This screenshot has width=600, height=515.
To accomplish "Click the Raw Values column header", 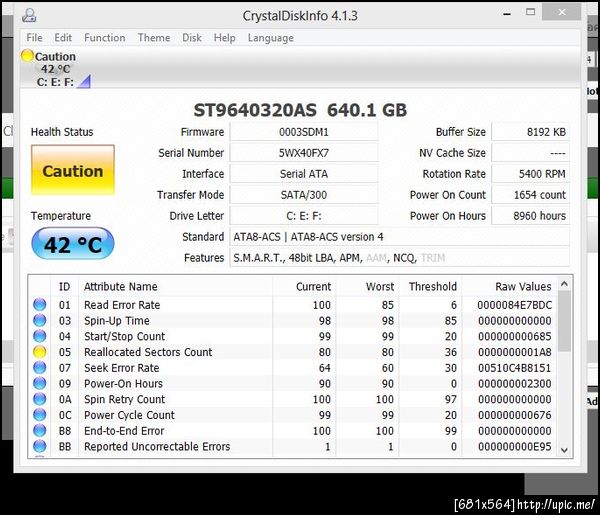I will [510, 287].
